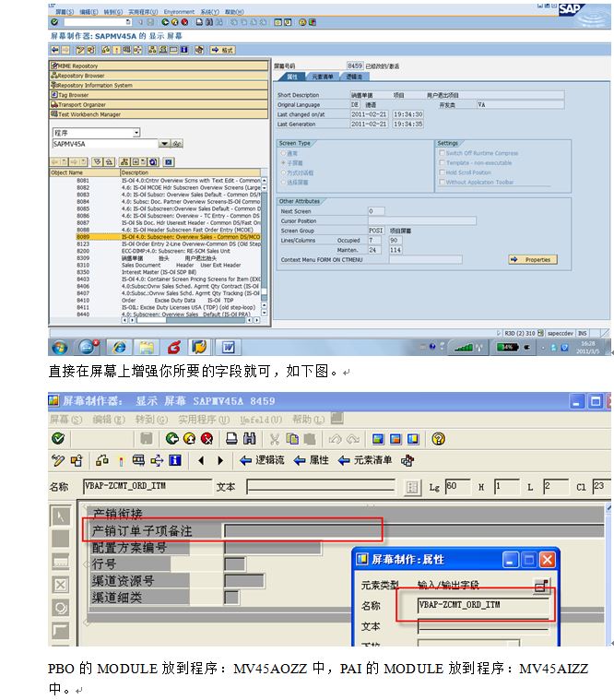Image resolution: width=614 pixels, height=700 pixels.
Task: Click the pencil Display/Change icon in the 8459 window
Action: (x=58, y=460)
